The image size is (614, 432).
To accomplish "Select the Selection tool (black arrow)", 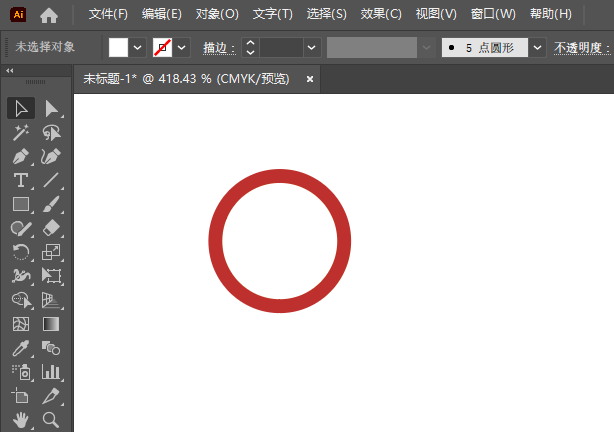I will tap(21, 108).
